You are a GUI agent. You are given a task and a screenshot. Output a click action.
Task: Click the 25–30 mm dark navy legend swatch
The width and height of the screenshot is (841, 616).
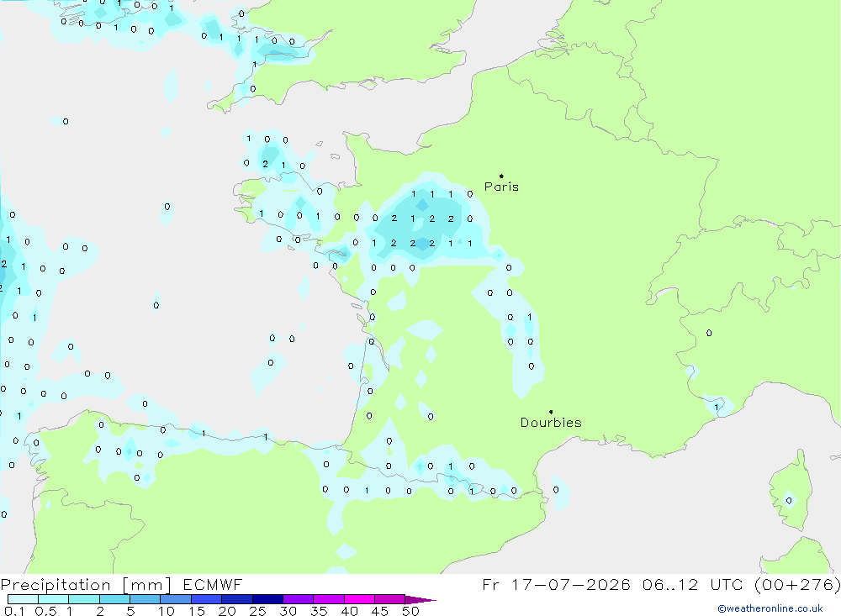click(267, 599)
